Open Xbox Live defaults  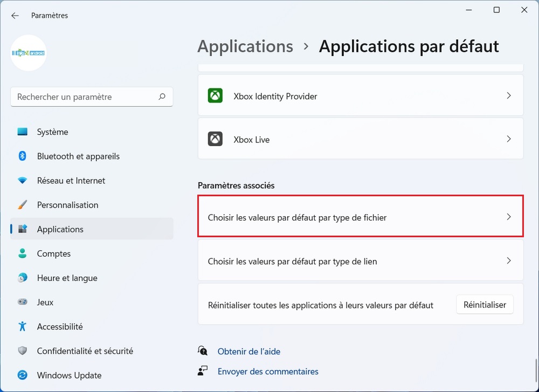click(x=361, y=139)
